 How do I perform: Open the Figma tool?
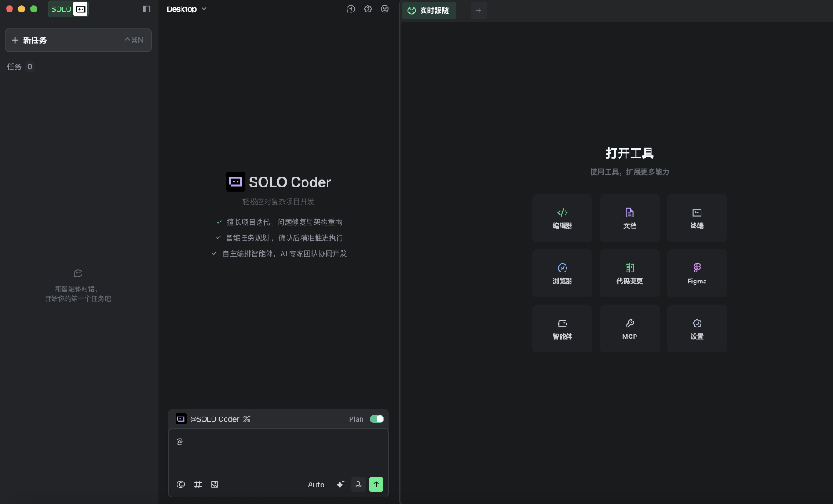tap(696, 272)
